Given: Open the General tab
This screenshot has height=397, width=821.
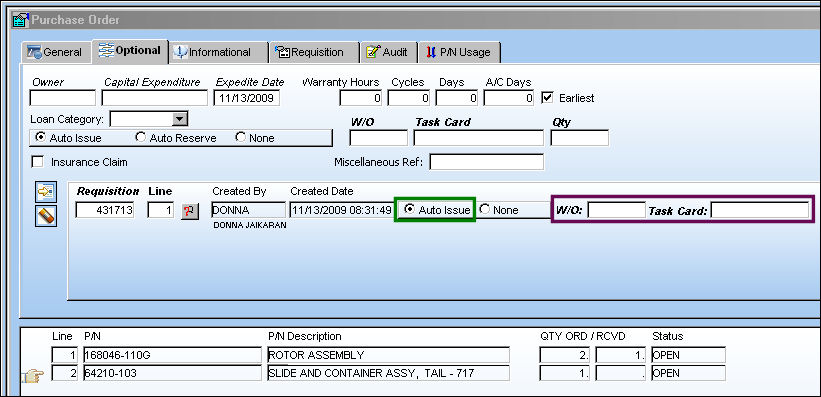Looking at the screenshot, I should point(57,52).
